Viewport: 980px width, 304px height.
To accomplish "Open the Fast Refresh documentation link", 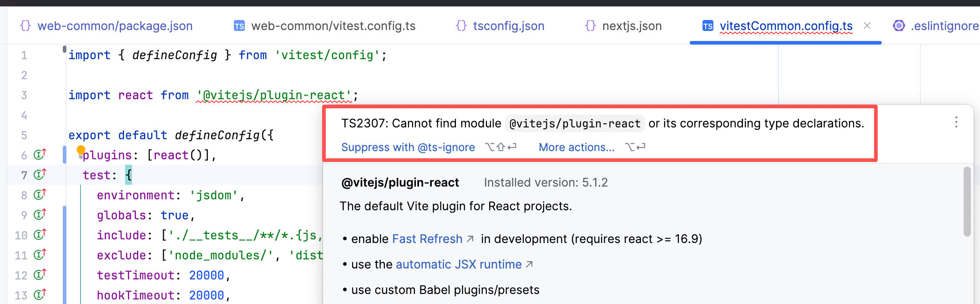I will click(427, 239).
